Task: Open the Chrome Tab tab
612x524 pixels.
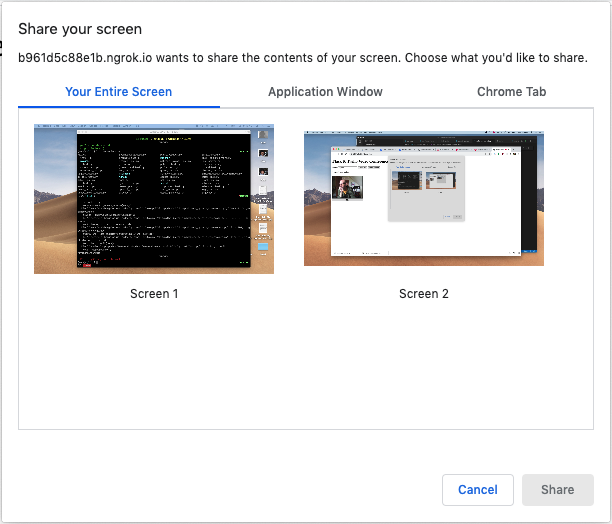Action: 511,92
